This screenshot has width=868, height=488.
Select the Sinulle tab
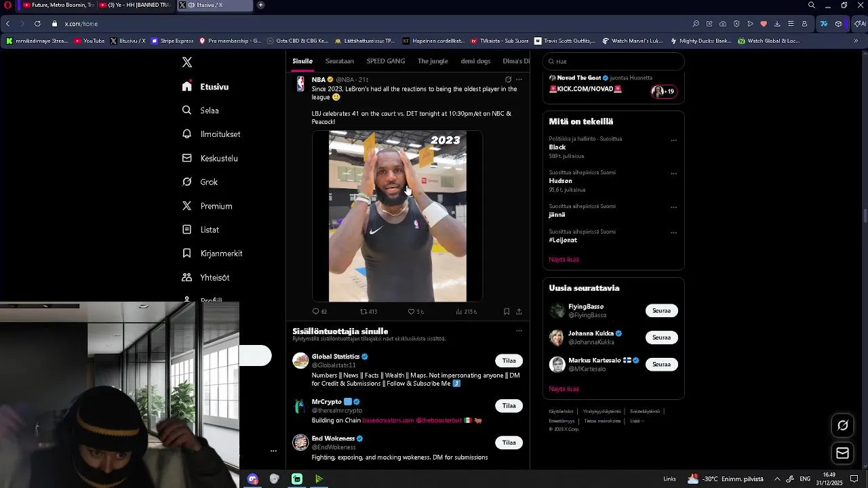(302, 61)
